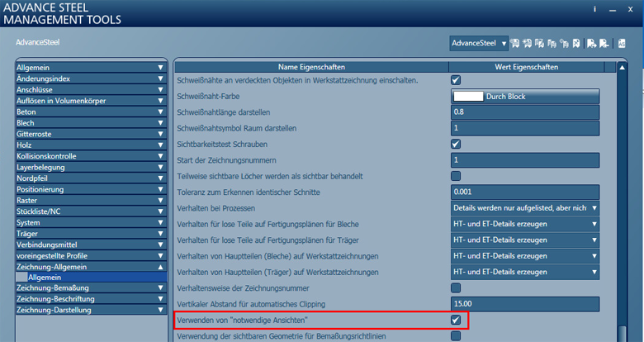
Task: Expand the Layerbelegung category
Action: [91, 168]
